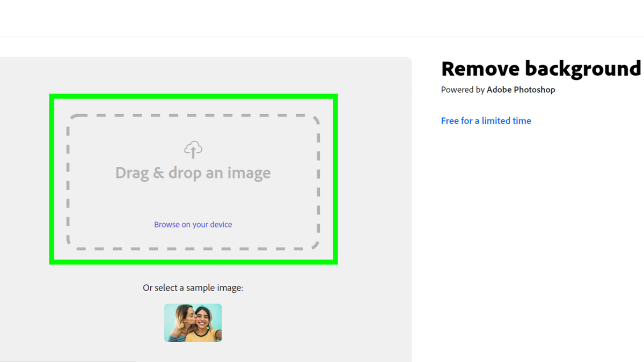Follow the Free for a limited time link
This screenshot has height=362, width=644.
tap(486, 121)
